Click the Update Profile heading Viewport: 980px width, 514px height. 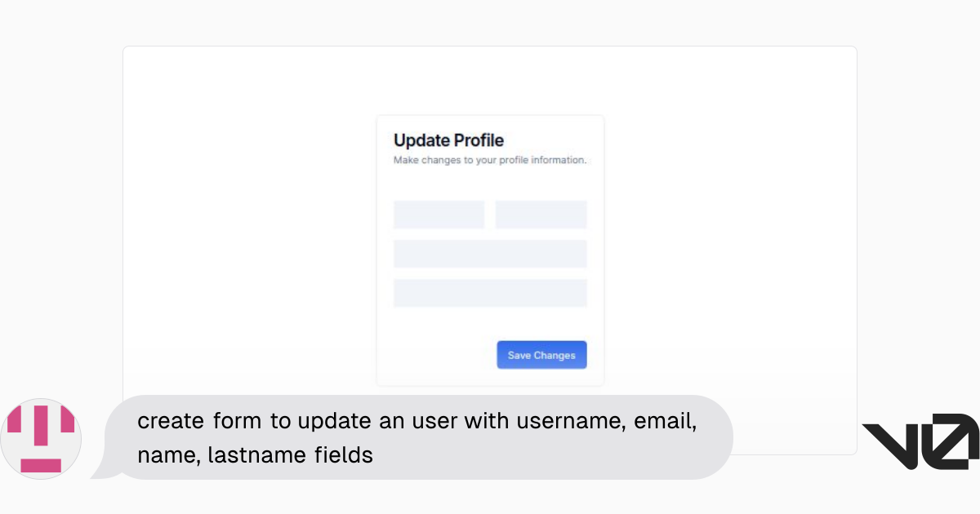[x=448, y=140]
